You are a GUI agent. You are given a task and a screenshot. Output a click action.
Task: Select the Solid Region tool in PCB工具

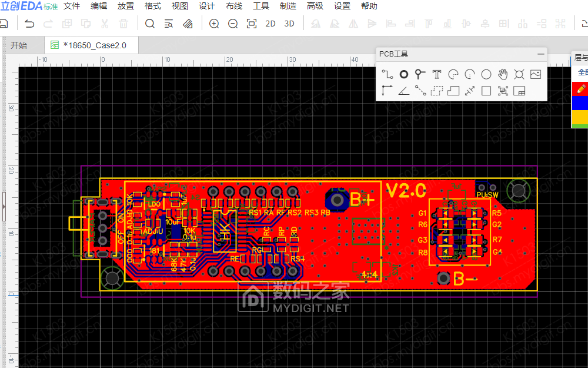pos(453,91)
